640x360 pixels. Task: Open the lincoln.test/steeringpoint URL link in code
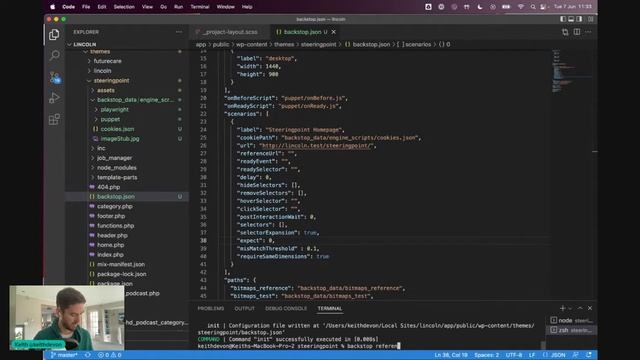click(316, 146)
